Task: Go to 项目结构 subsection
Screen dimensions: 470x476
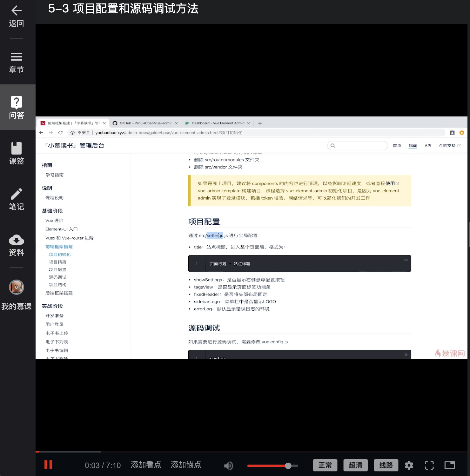Action: point(57,285)
